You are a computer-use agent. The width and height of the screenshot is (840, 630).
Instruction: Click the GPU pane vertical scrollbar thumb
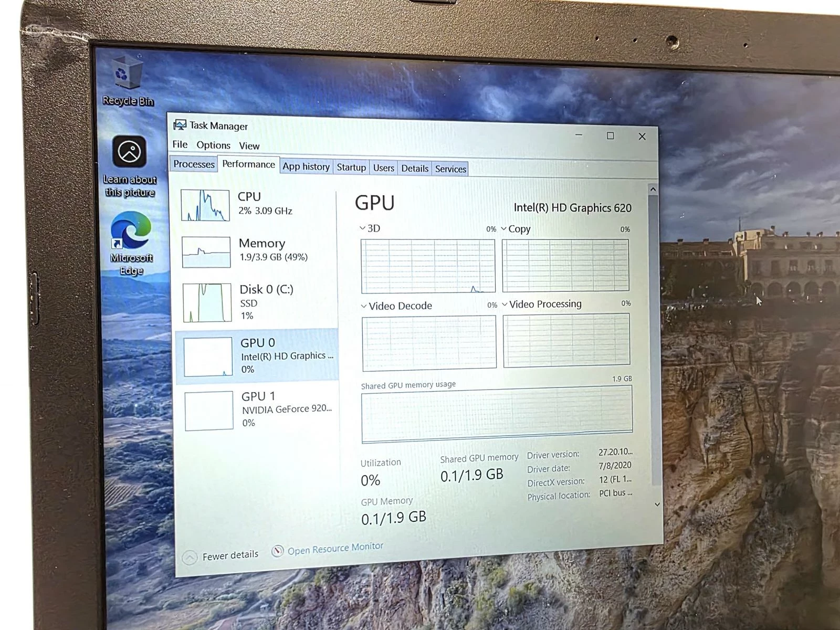click(x=654, y=340)
